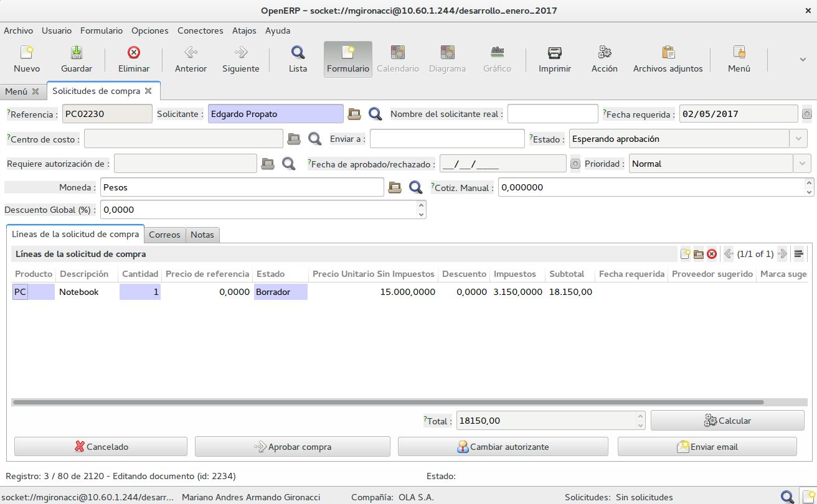
Task: Open the Archivo menu
Action: point(19,30)
